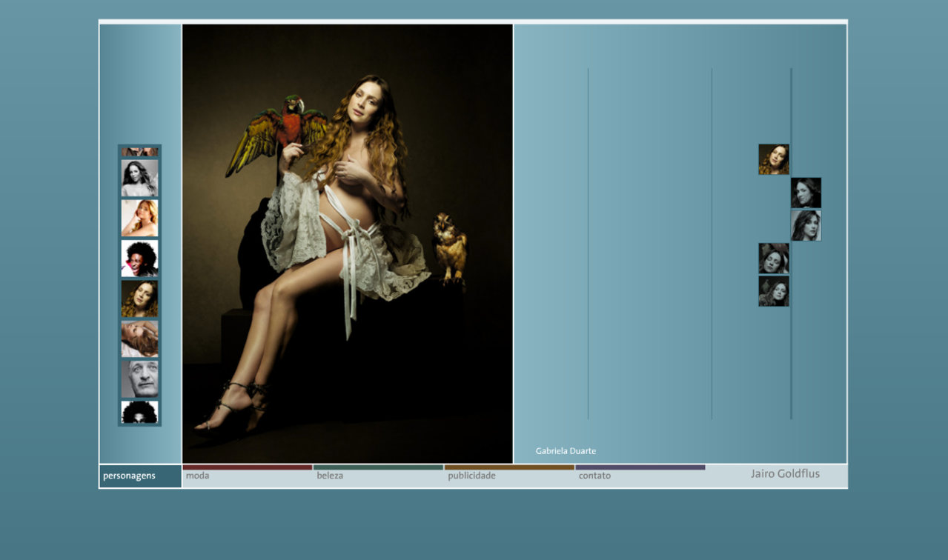Select the curly-haired color portrait thumbnail in the left strip

139,299
